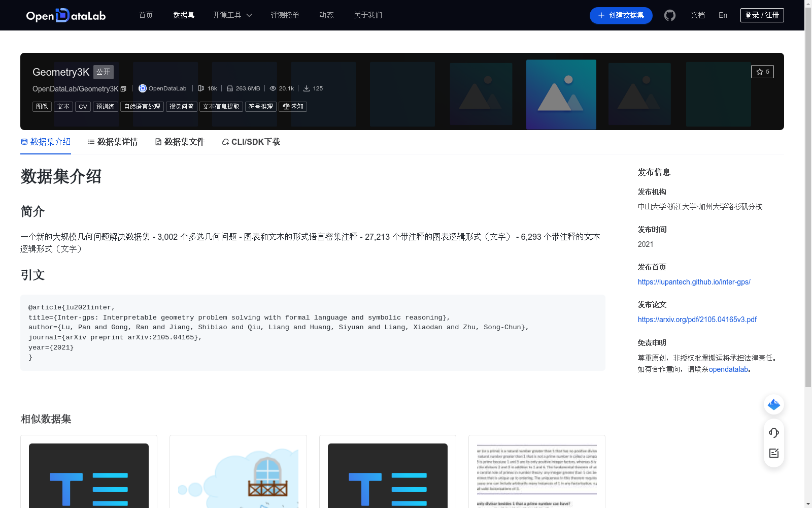Click the license scale icon 未知 tag
Screen dimensions: 812x508
point(293,107)
